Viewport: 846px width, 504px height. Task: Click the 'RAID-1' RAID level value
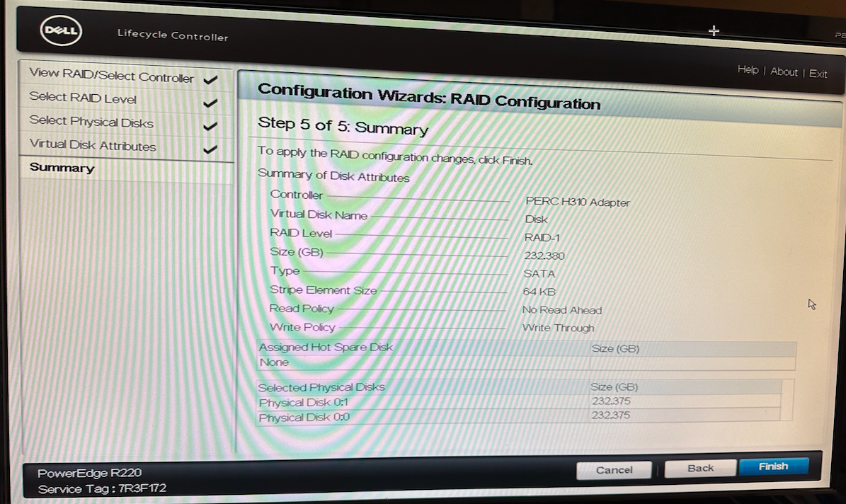coord(542,237)
